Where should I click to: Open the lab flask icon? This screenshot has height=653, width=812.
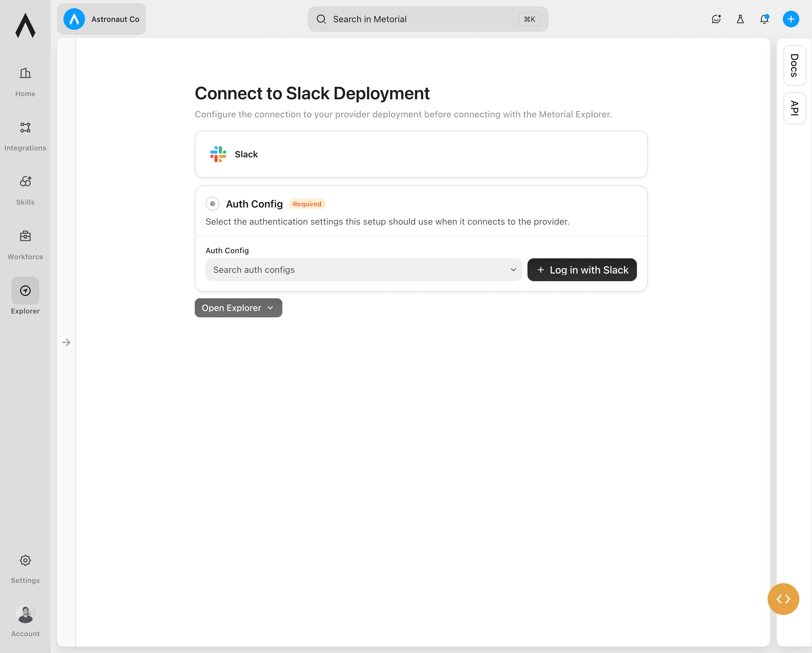click(x=740, y=19)
